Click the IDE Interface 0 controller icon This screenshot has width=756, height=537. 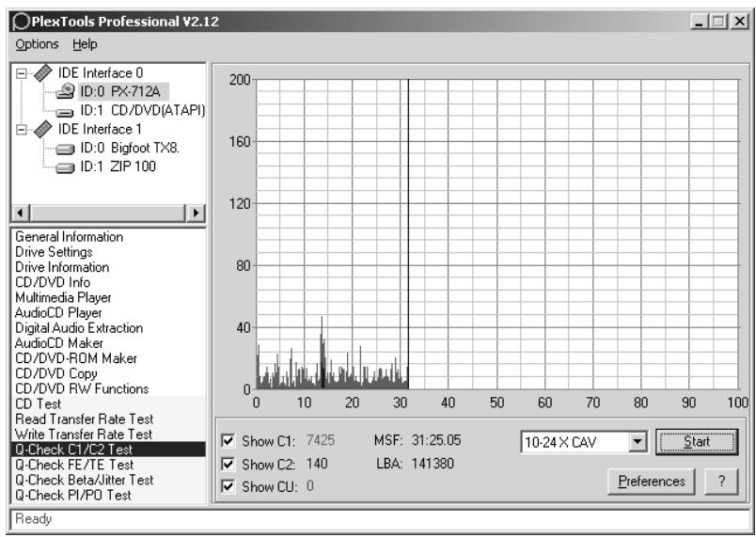click(43, 73)
